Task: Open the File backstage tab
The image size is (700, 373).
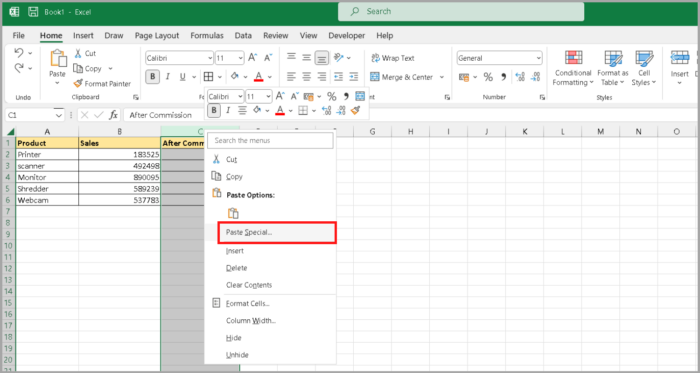Action: point(19,36)
